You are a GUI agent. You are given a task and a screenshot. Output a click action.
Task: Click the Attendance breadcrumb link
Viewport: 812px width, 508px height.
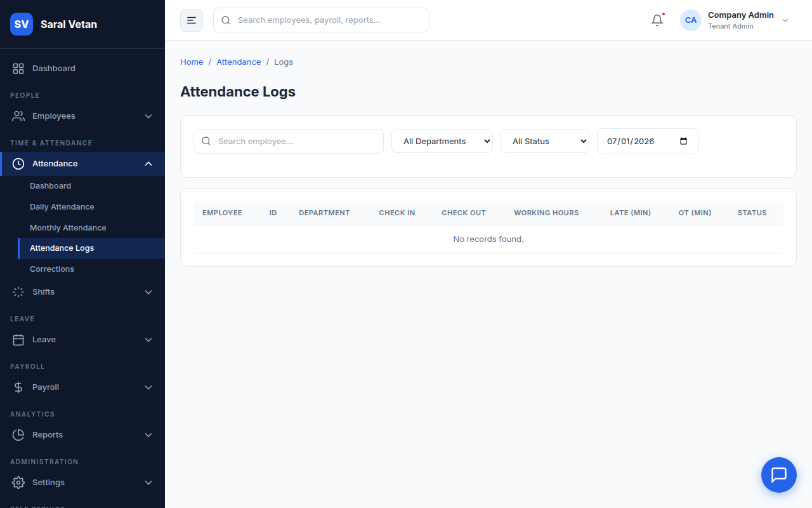coord(239,62)
